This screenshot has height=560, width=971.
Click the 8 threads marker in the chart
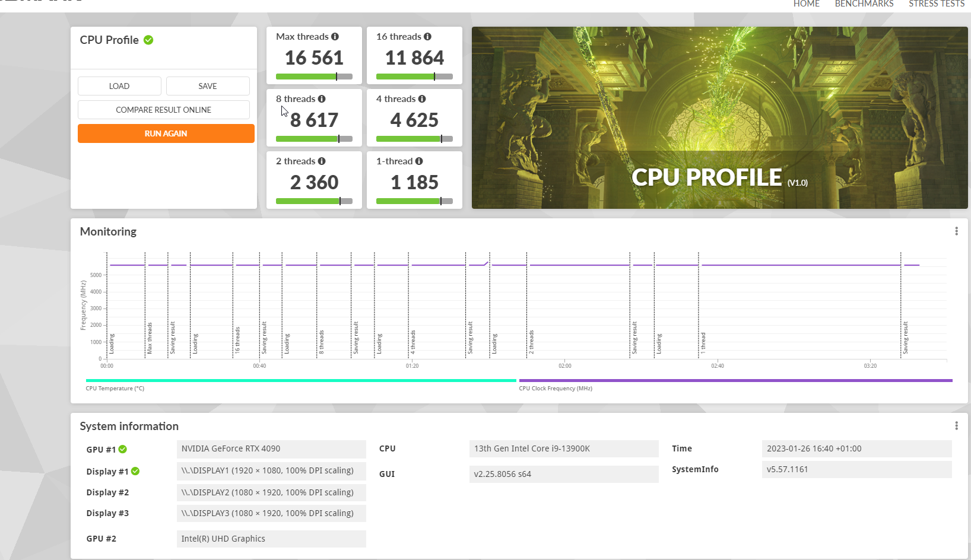[322, 342]
